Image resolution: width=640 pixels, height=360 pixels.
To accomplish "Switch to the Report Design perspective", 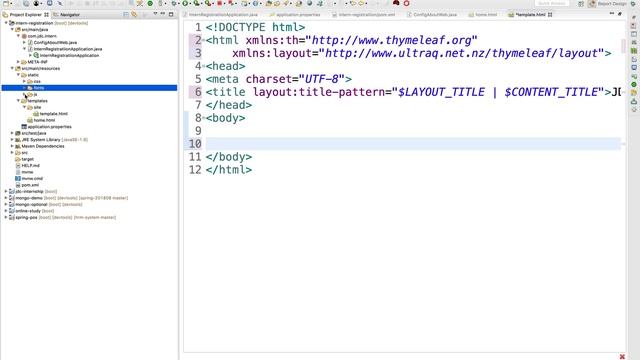I will pyautogui.click(x=608, y=4).
